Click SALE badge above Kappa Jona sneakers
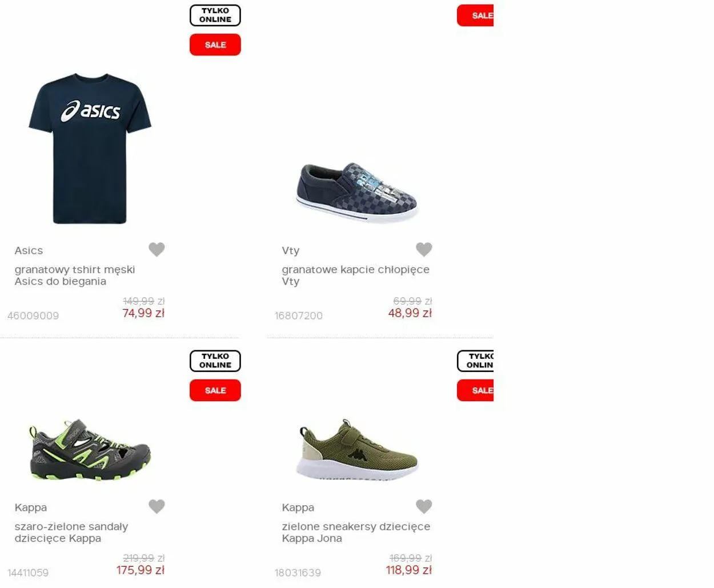This screenshot has height=588, width=714. (475, 390)
